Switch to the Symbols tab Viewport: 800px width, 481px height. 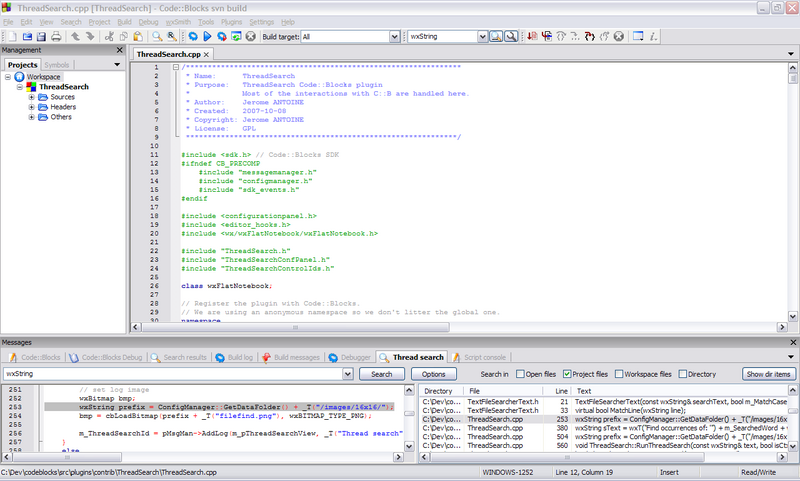57,65
